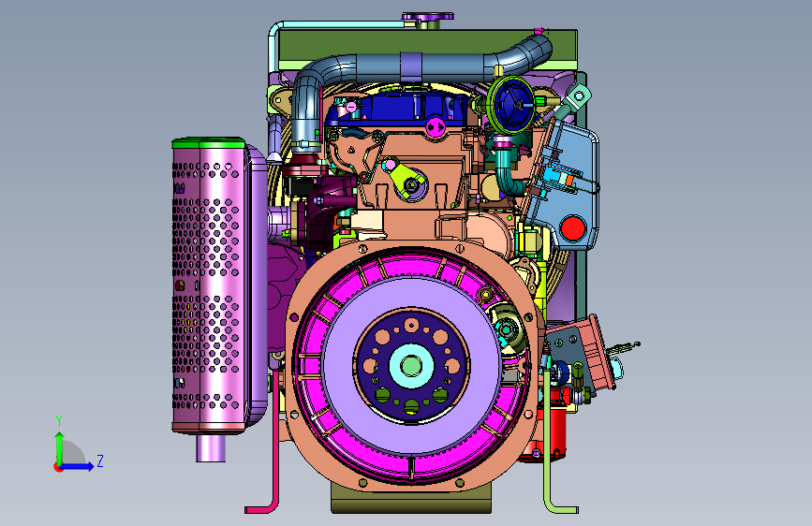Click the blue Z axis arrow of triad

click(x=78, y=466)
